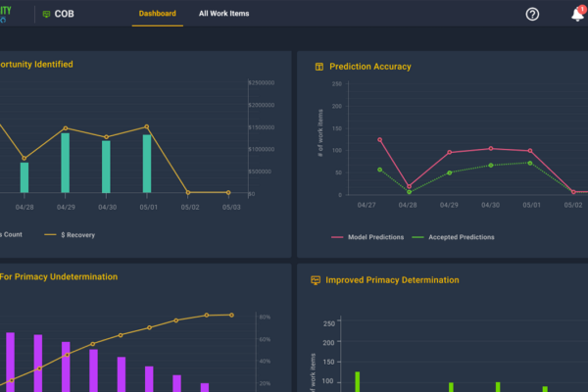This screenshot has height=392, width=588.
Task: Click the tallest green bar in Improved Primacy
Action: pos(358,382)
